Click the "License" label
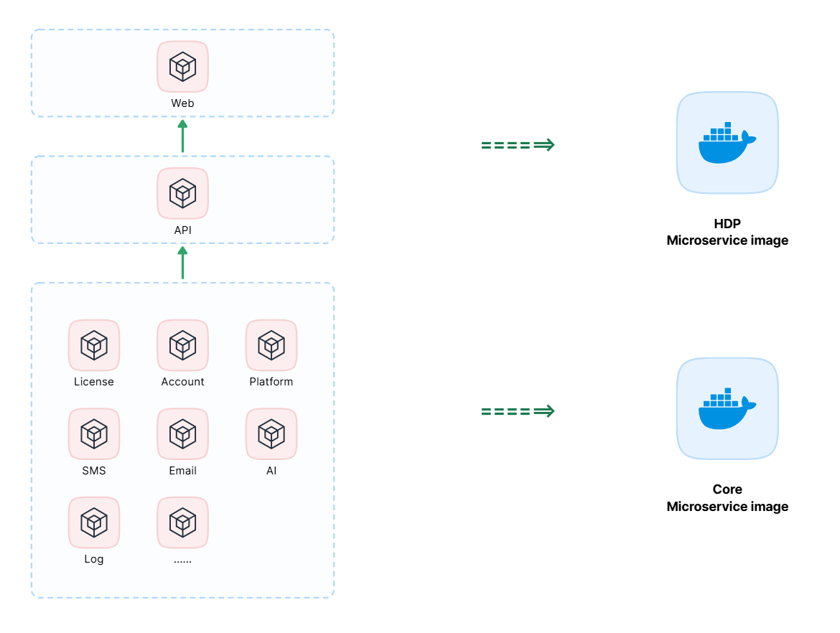 (94, 382)
